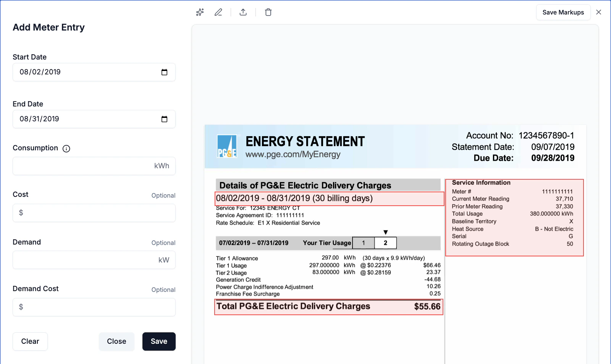This screenshot has width=611, height=364.
Task: Click the Cost input field
Action: [94, 213]
